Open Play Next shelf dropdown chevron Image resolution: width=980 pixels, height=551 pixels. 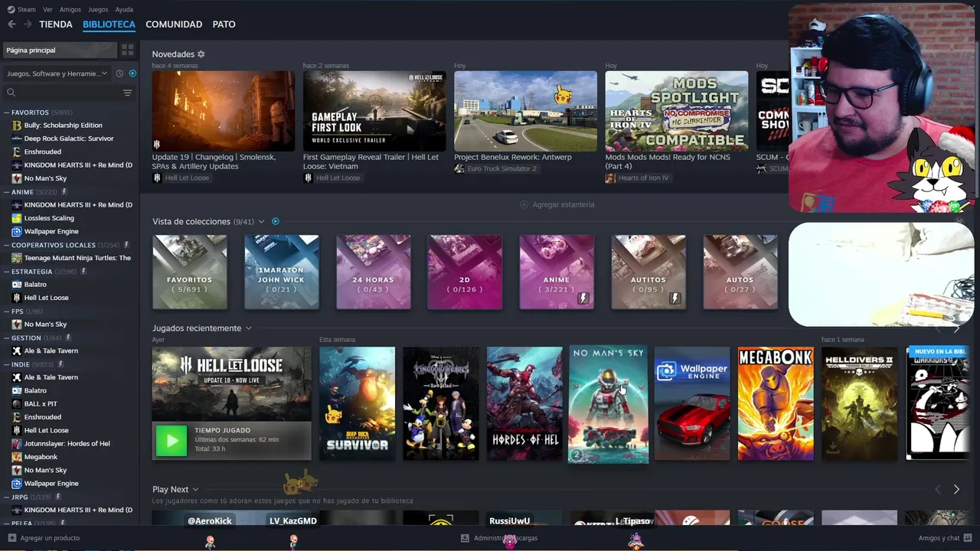195,490
